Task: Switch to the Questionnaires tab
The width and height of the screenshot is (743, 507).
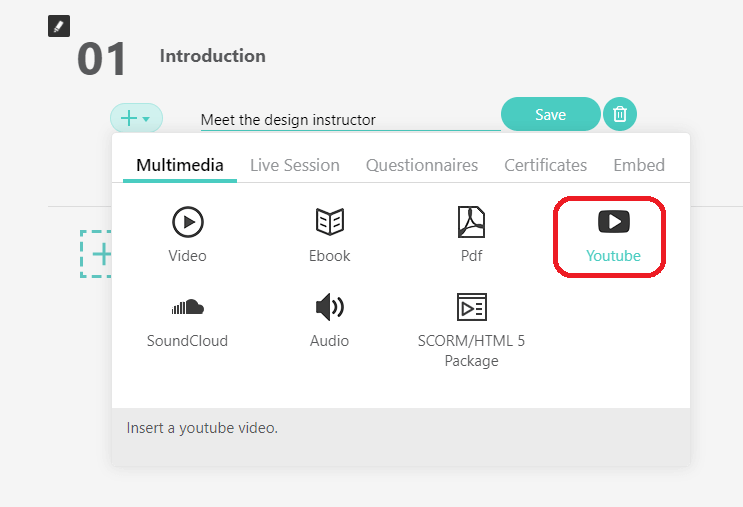Action: click(x=422, y=165)
